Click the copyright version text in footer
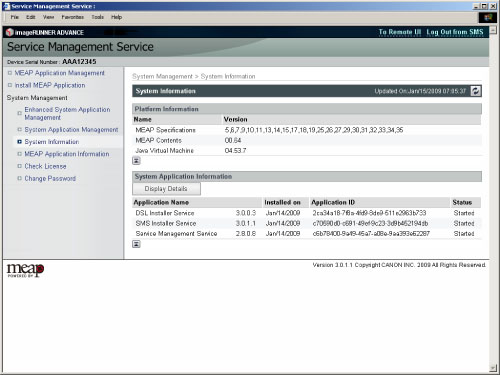The height and width of the screenshot is (375, 500). click(x=399, y=265)
